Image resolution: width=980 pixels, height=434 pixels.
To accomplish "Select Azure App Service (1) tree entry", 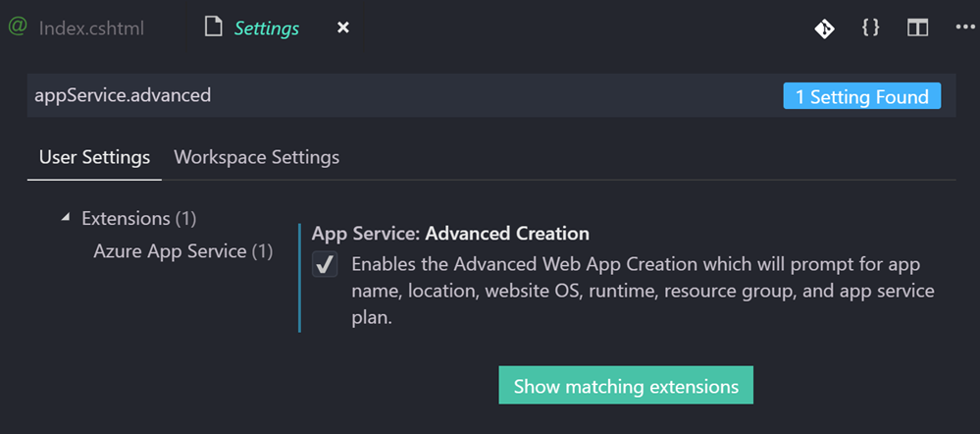I will (x=183, y=250).
